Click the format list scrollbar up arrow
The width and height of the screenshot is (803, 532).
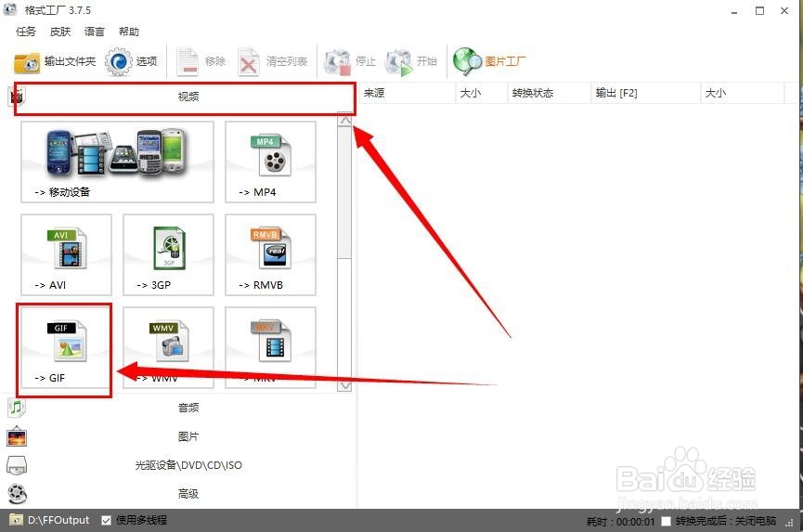click(x=345, y=121)
